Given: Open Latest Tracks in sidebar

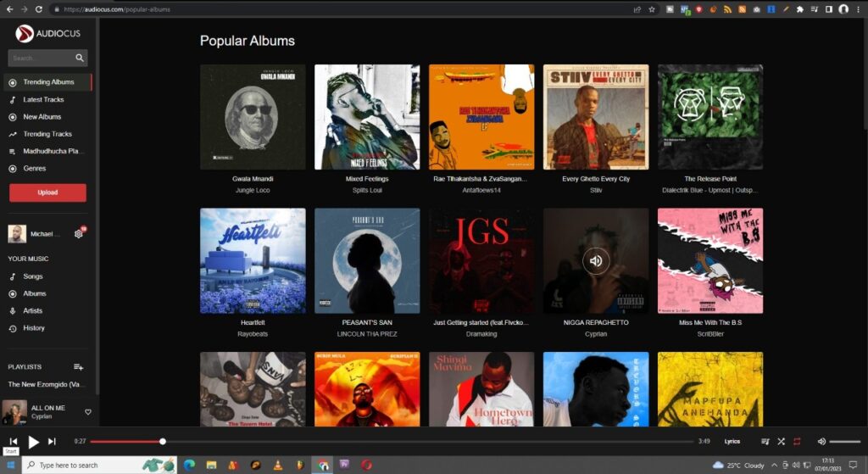Looking at the screenshot, I should point(43,100).
